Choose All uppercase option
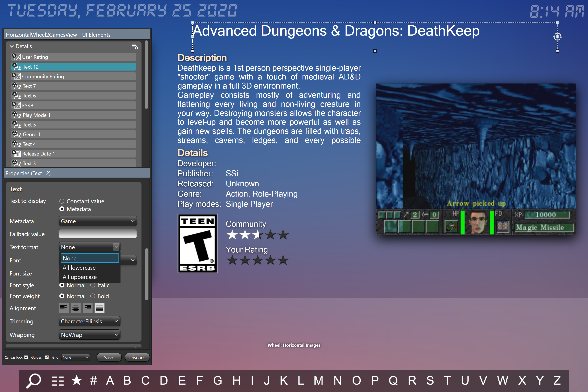This screenshot has width=588, height=392. (89, 277)
